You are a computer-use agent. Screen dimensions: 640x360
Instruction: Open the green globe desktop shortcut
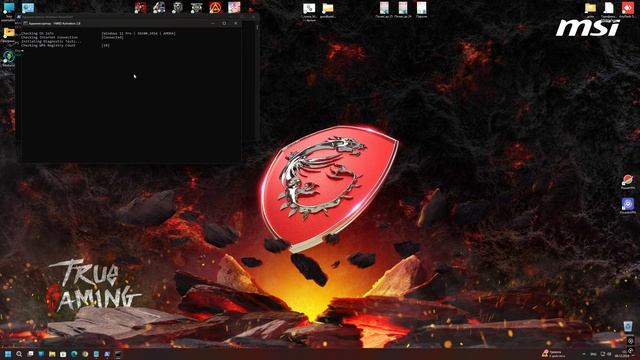click(9, 57)
